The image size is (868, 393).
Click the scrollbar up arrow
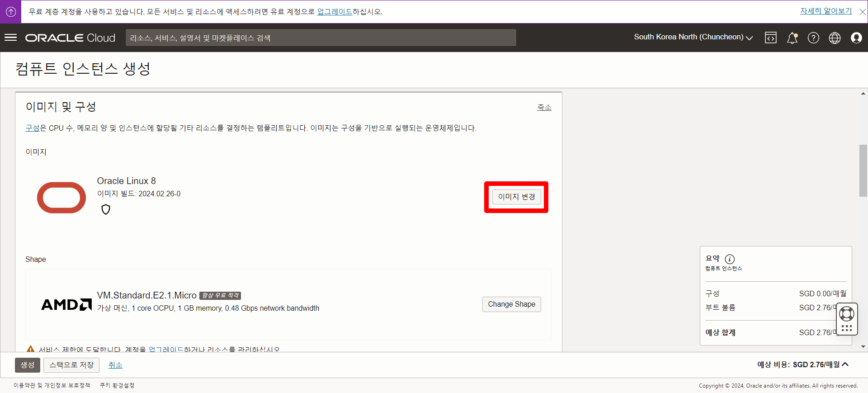tap(863, 94)
